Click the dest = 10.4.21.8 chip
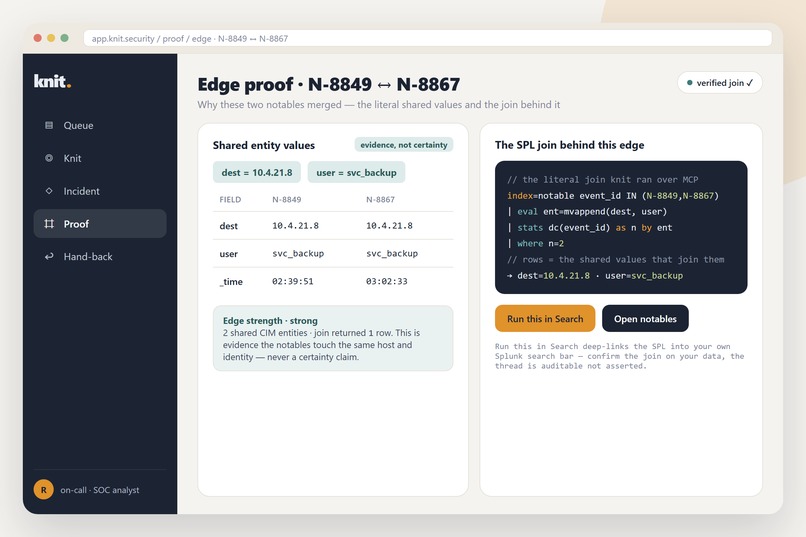The width and height of the screenshot is (806, 537). click(x=257, y=173)
